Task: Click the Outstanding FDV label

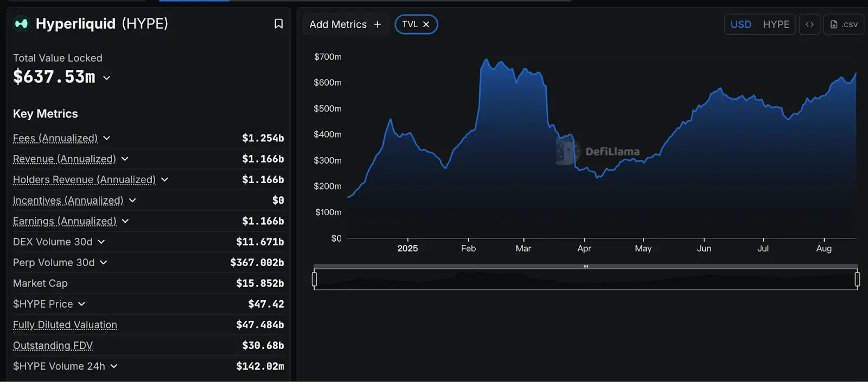Action: click(x=53, y=345)
